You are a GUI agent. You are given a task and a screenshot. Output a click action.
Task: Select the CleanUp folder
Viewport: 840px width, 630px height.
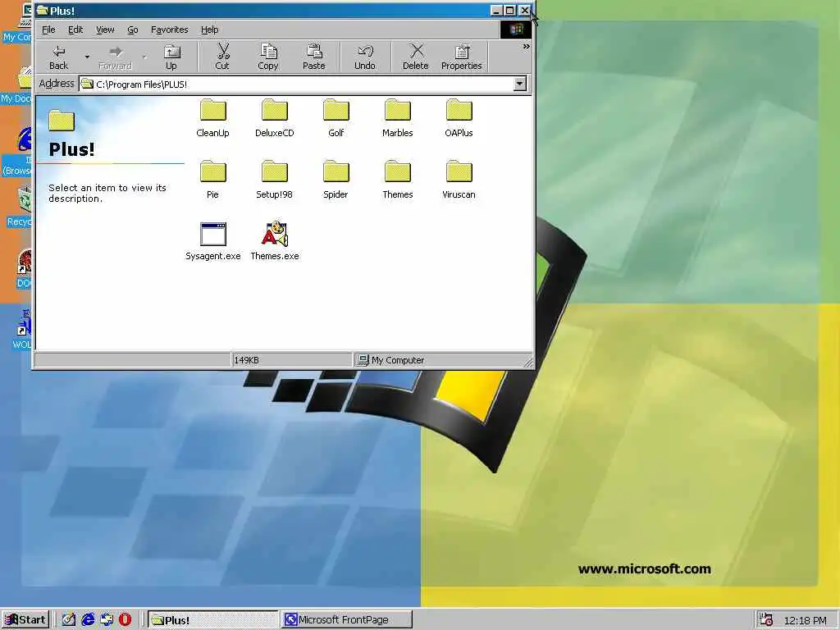pos(212,118)
